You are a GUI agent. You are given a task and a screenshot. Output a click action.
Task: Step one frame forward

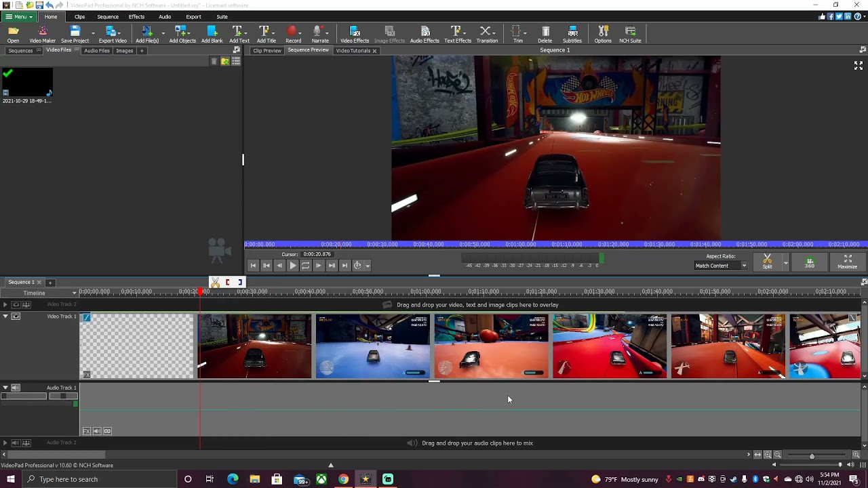pyautogui.click(x=319, y=266)
